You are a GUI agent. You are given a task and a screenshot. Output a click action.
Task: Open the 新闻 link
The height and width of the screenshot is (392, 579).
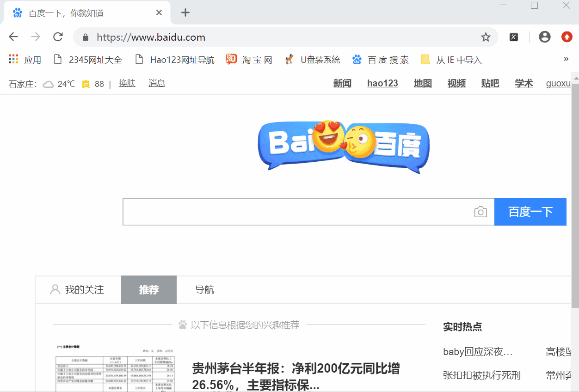click(342, 83)
